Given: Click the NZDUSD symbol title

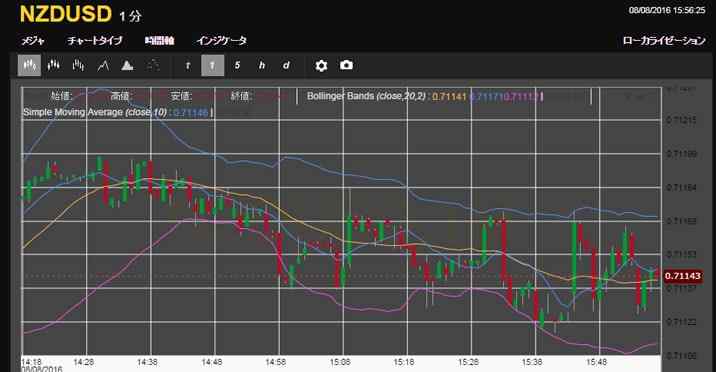Looking at the screenshot, I should pos(66,14).
